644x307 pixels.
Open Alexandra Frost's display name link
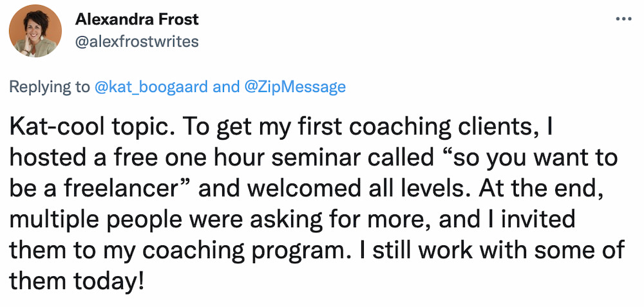tap(137, 19)
